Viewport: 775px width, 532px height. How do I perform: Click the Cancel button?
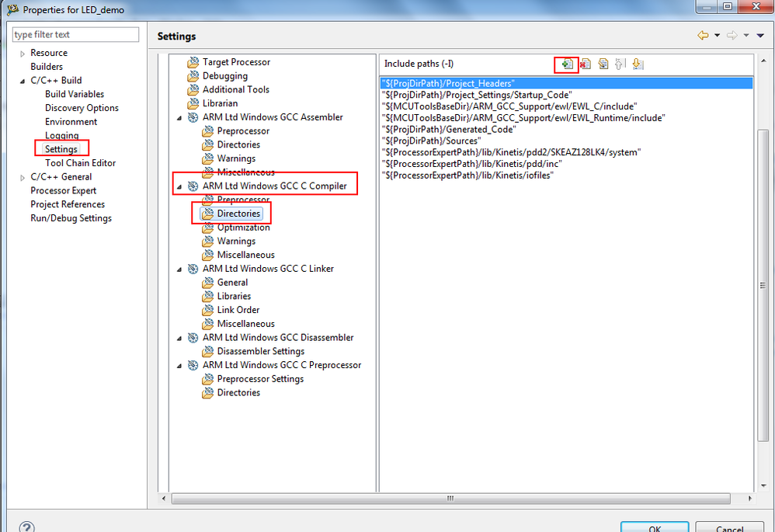point(729,527)
